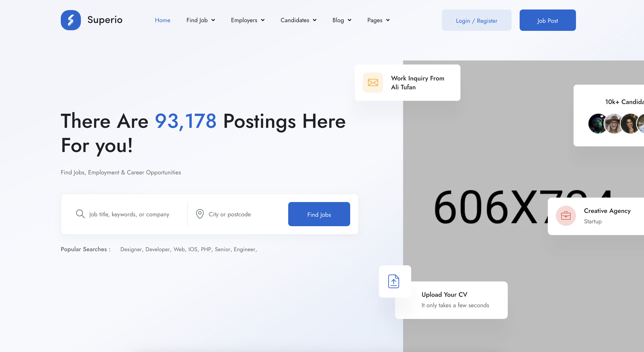Open the Pages menu
The height and width of the screenshot is (352, 644).
click(378, 20)
